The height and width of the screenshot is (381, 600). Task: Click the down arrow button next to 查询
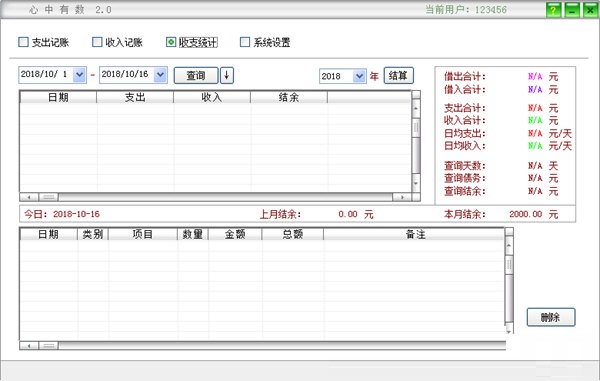(227, 75)
